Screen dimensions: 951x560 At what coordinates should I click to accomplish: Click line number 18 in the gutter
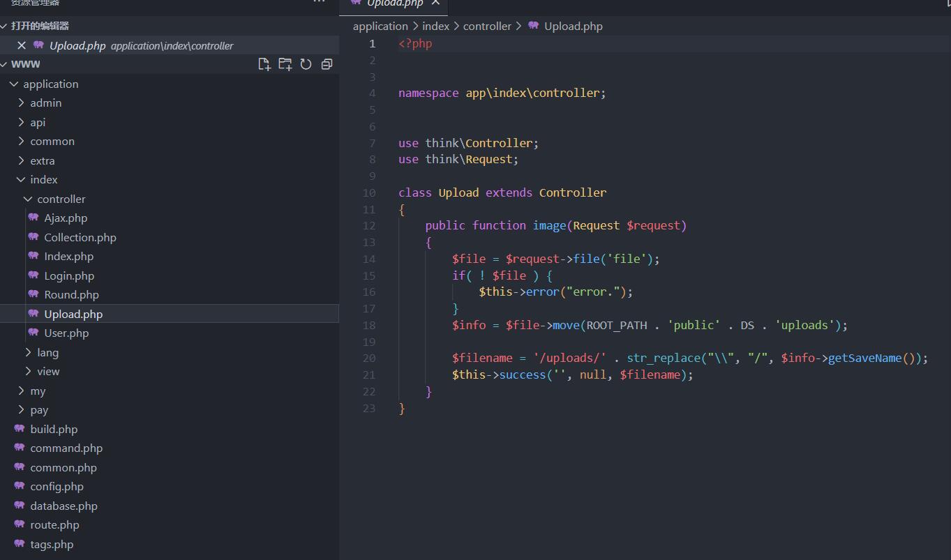[369, 325]
